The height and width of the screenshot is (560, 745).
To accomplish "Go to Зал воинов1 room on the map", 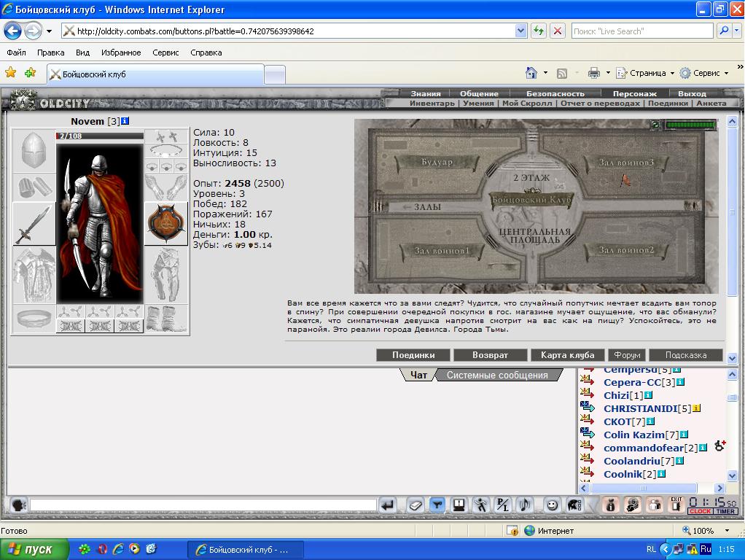I will pos(442,251).
